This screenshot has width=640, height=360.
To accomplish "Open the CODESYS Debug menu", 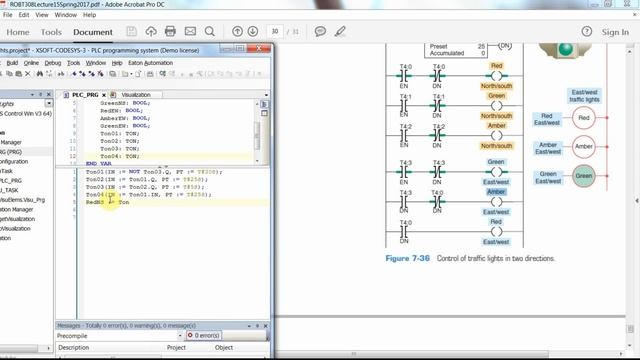I will [53, 63].
